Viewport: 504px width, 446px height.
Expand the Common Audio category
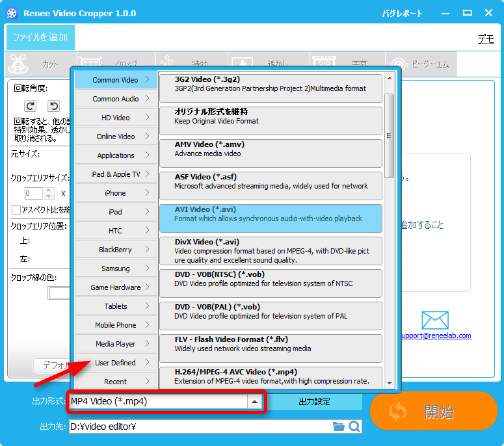pos(116,99)
